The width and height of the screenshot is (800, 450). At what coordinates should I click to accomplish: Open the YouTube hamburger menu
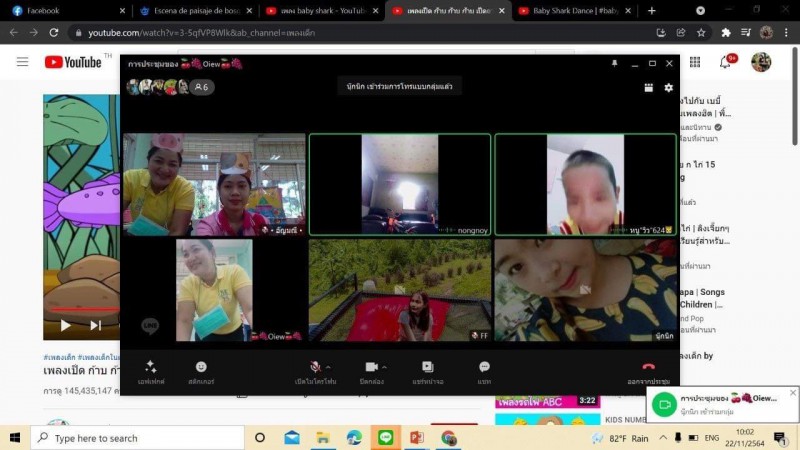22,62
